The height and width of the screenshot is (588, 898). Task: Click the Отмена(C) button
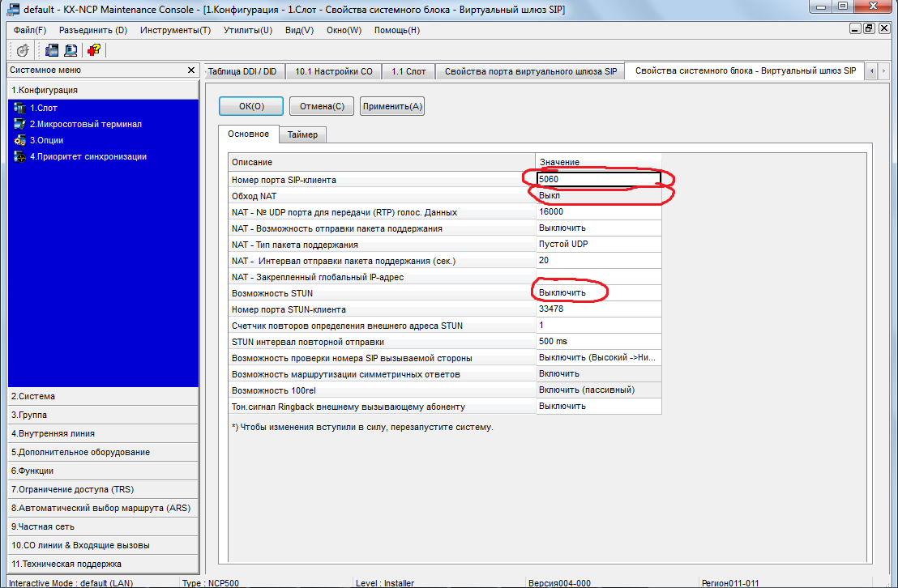click(x=322, y=106)
